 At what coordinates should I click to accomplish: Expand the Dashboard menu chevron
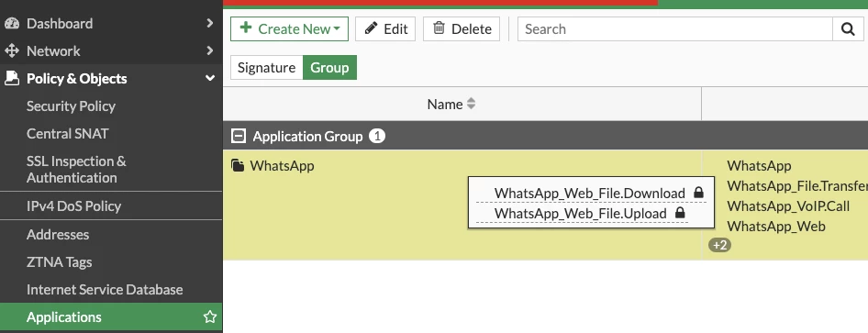[x=209, y=23]
